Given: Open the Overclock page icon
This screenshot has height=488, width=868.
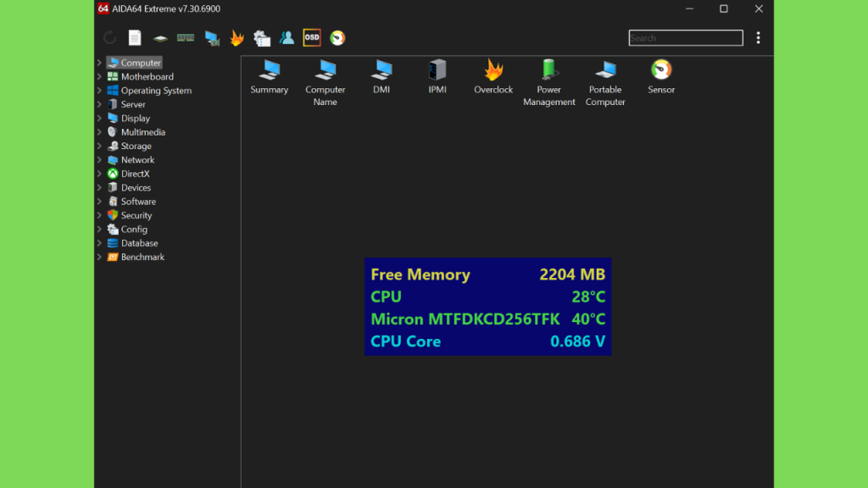Looking at the screenshot, I should click(493, 77).
